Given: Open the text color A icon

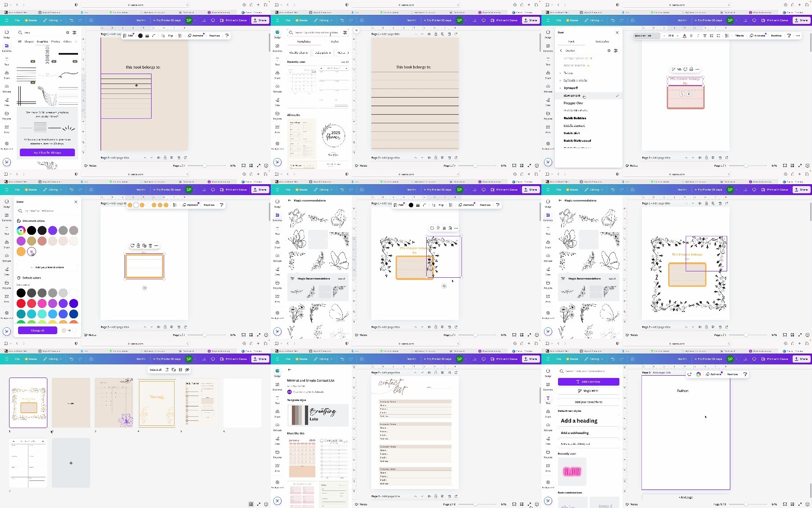Looking at the screenshot, I should pos(684,36).
